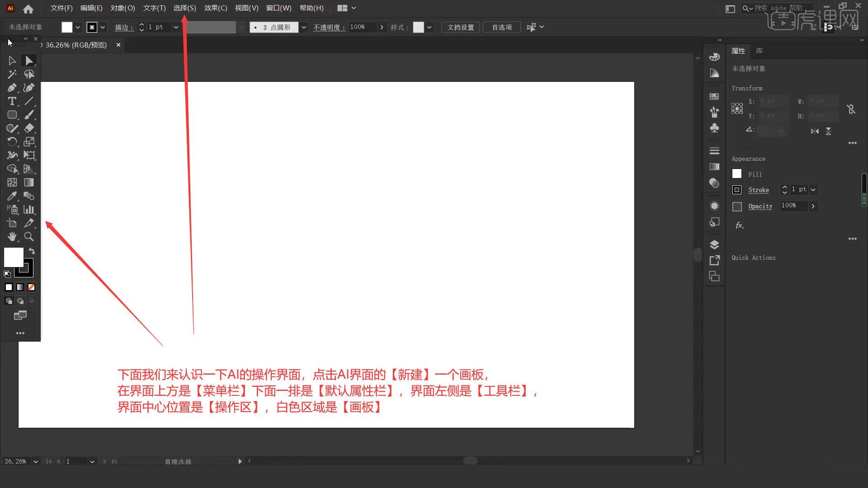Select the Direct Selection tool

pyautogui.click(x=28, y=60)
